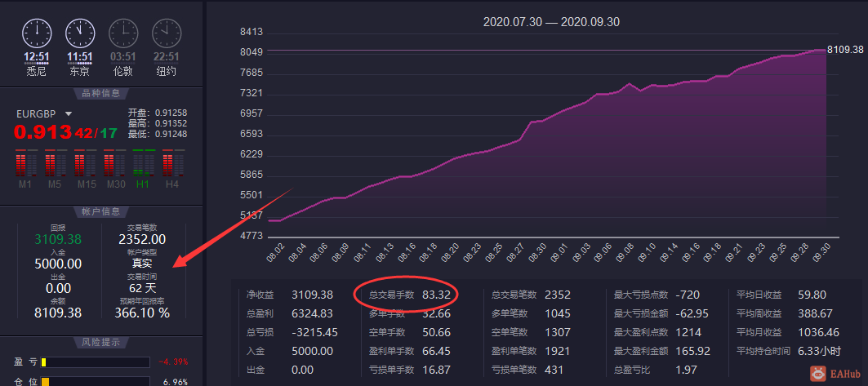Screen dimensions: 868x386
Task: Click the 总交易笔数 value 2352
Action: pyautogui.click(x=558, y=295)
